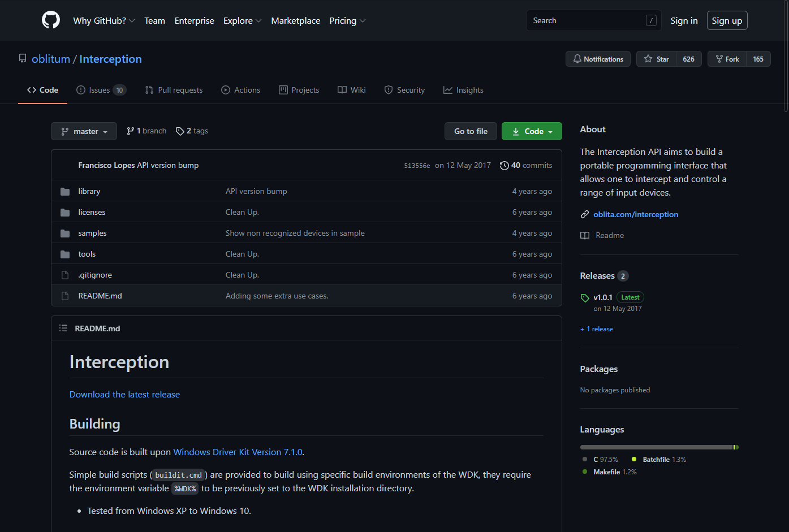Click the library folder icon
The width and height of the screenshot is (789, 532).
65,192
